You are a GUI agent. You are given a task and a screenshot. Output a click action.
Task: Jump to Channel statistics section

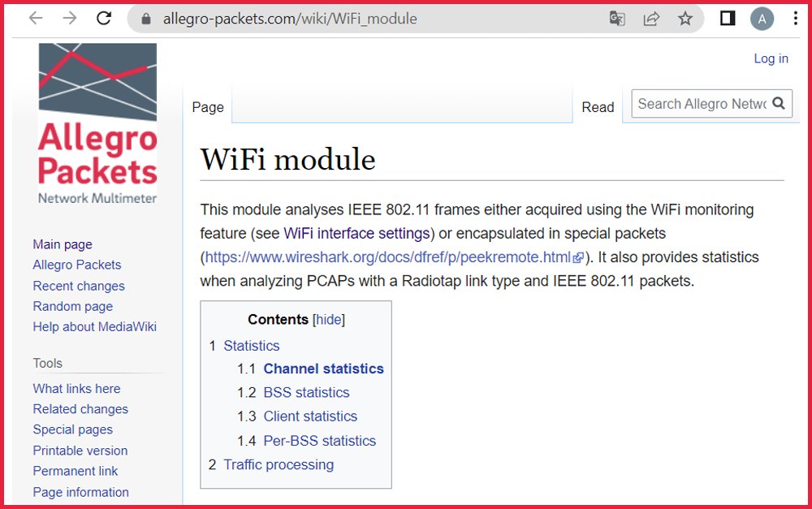[324, 369]
